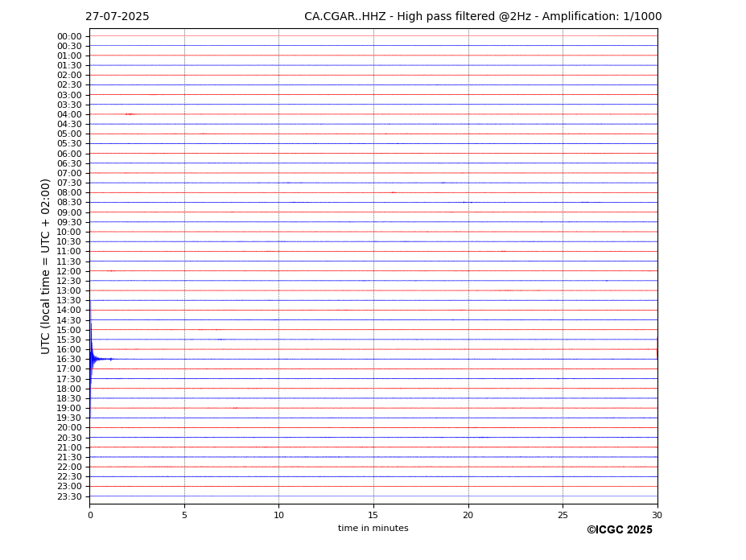The height and width of the screenshot is (560, 746).
Task: Select the 13:00 row label
Action: pyautogui.click(x=69, y=290)
